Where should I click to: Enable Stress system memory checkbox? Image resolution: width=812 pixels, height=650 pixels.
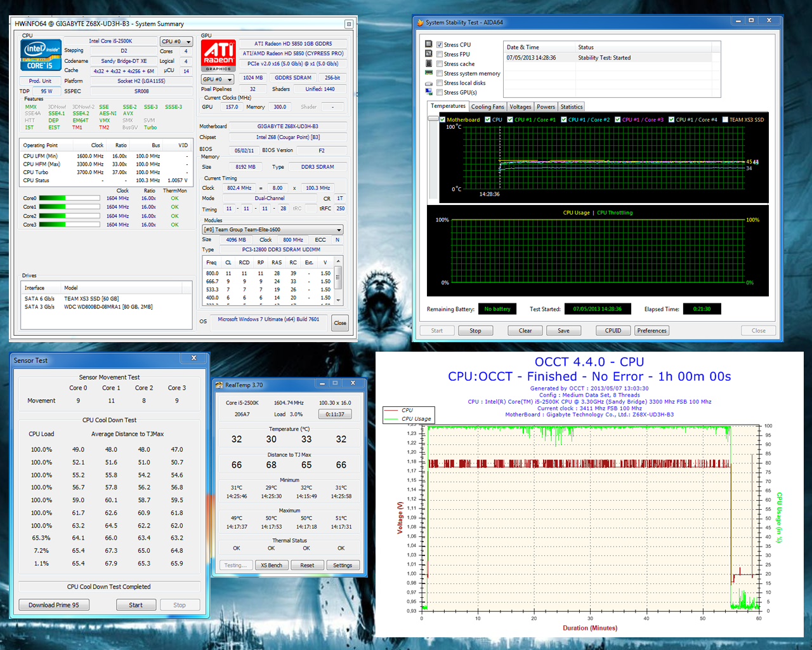coord(439,73)
